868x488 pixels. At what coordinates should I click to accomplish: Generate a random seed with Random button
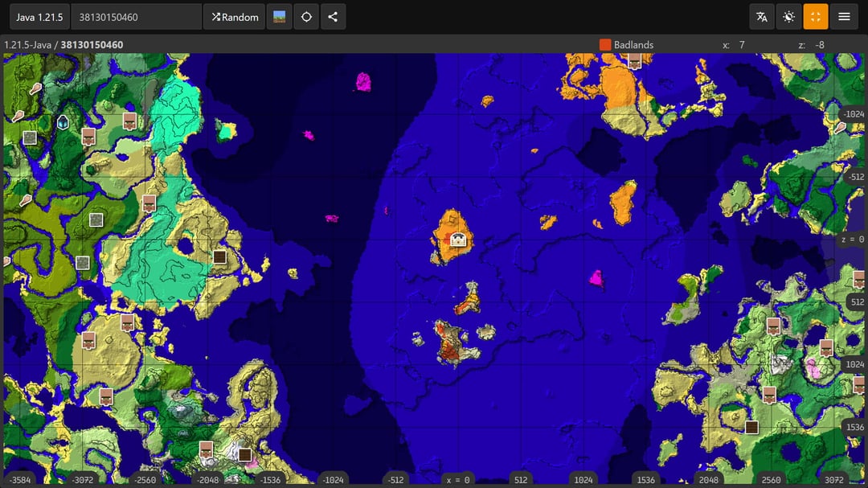coord(235,17)
